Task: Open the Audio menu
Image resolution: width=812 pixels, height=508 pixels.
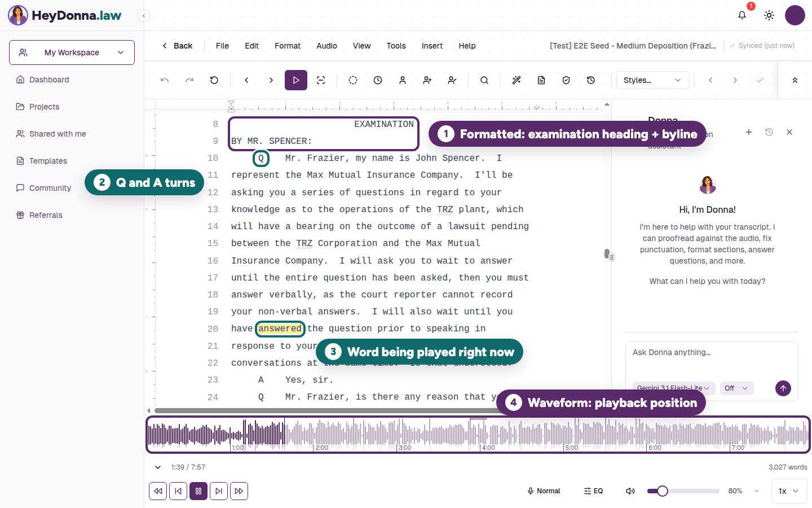Action: [326, 46]
